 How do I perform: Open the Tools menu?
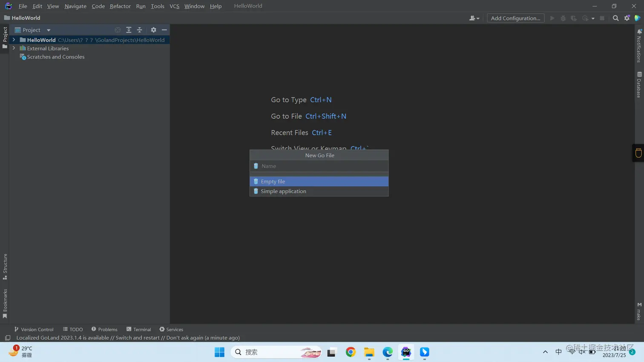point(158,6)
